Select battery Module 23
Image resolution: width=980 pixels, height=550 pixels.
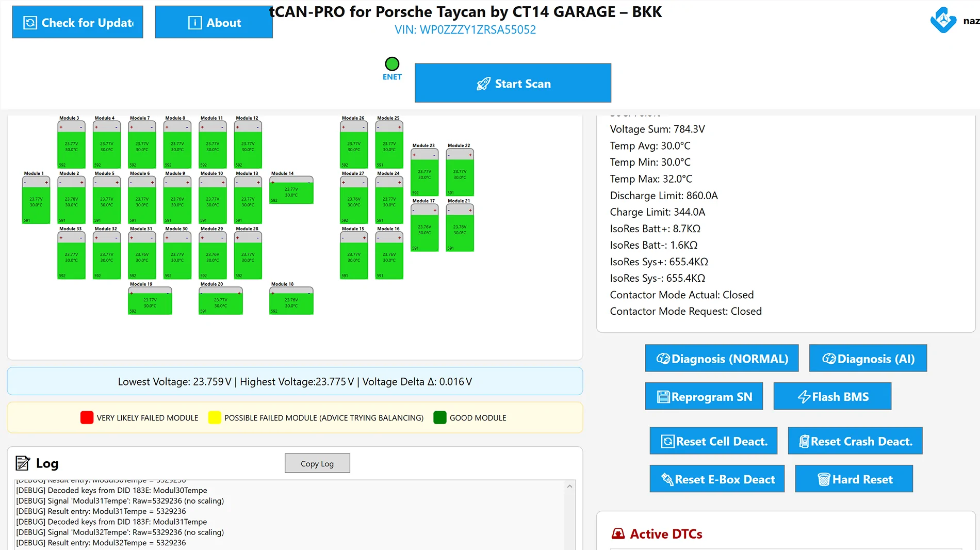tap(424, 172)
